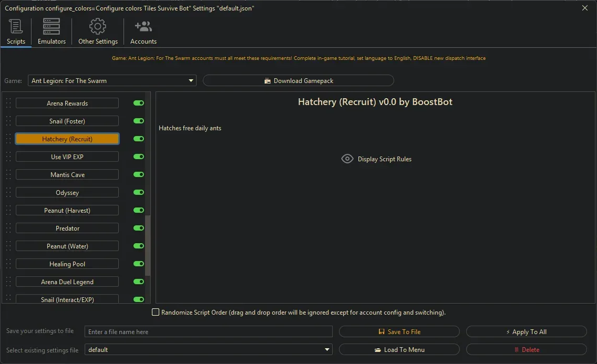Toggle the Mantis Cave switch
This screenshot has width=597, height=364.
139,174
